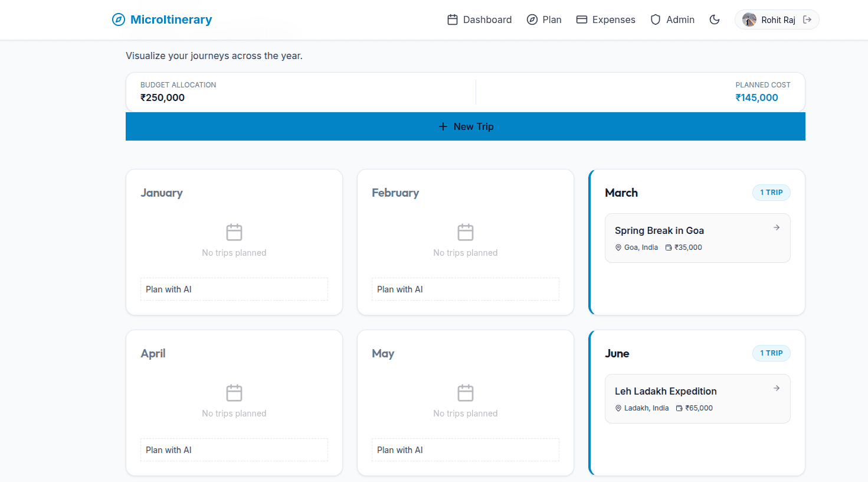The width and height of the screenshot is (868, 482).
Task: Click the New Trip button
Action: tap(466, 126)
